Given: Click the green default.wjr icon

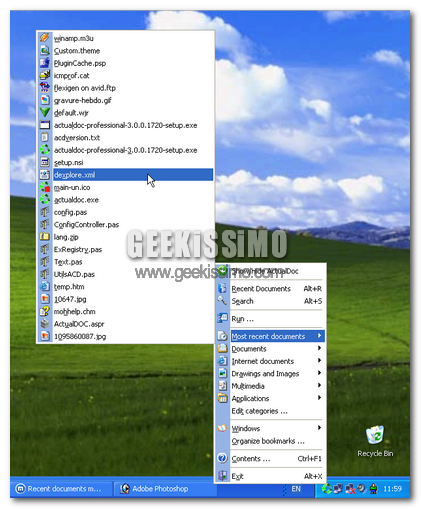Looking at the screenshot, I should pos(45,112).
